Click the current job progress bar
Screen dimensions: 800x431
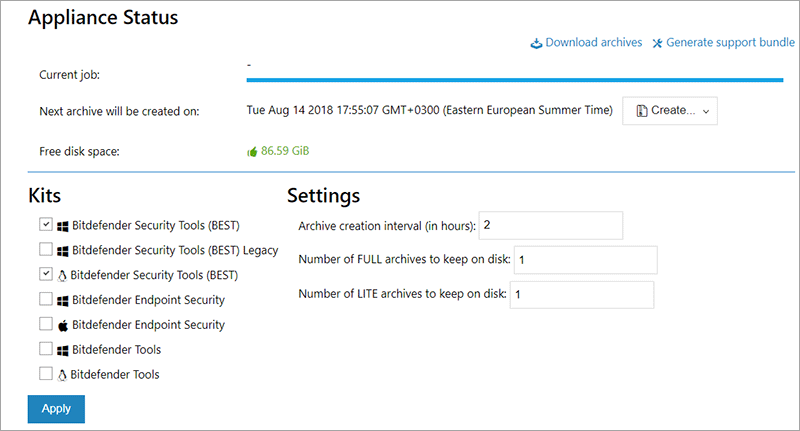pos(515,80)
